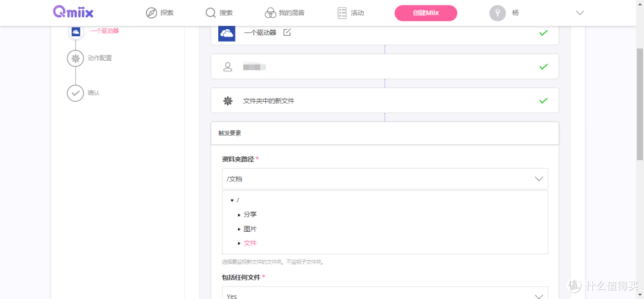Select the 动作配置 gear step icon
The image size is (644, 299).
(x=75, y=58)
